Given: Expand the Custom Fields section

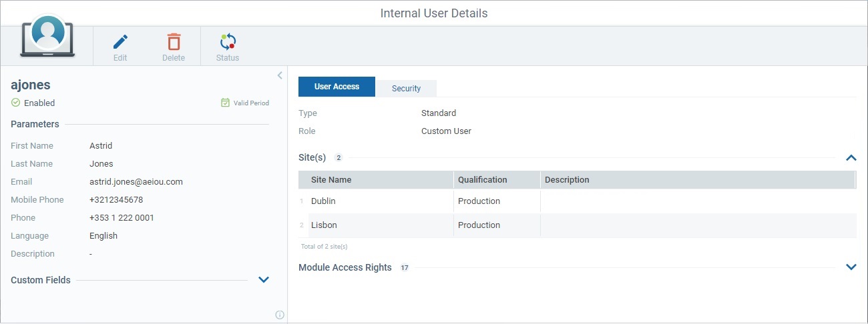Looking at the screenshot, I should tap(264, 280).
